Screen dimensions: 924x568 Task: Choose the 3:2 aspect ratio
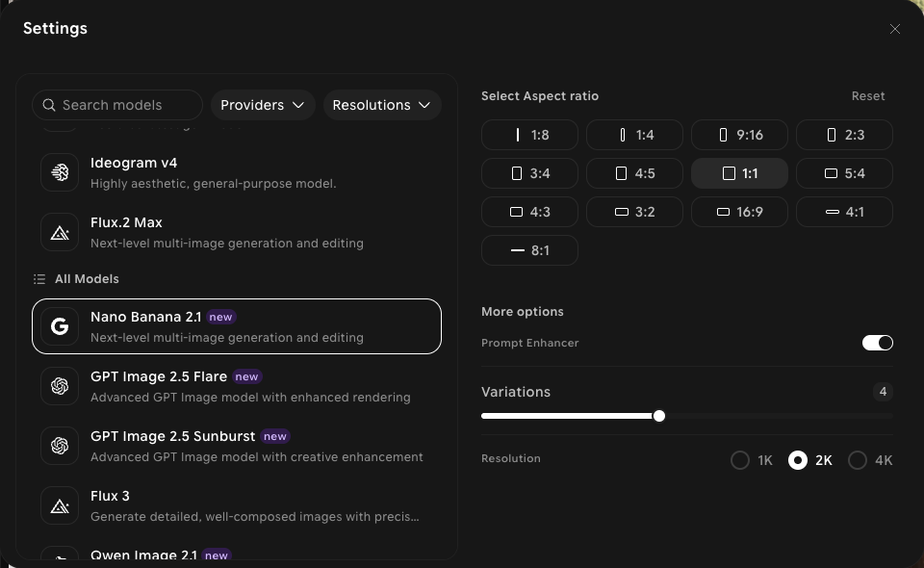coord(634,212)
